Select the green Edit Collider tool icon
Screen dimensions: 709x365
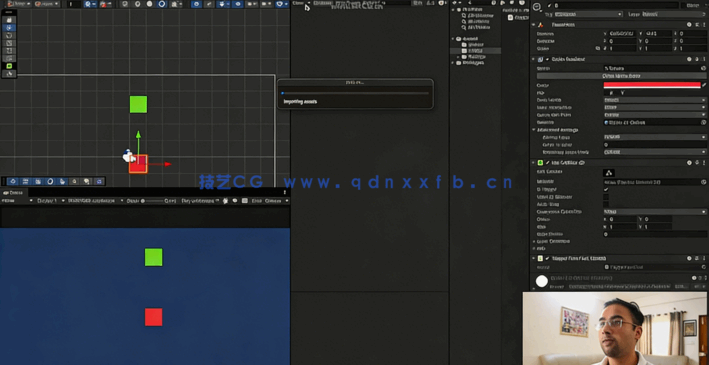(x=9, y=66)
